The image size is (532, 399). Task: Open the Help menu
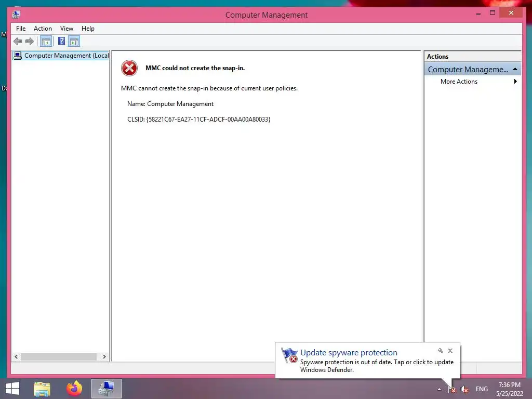[x=88, y=29]
